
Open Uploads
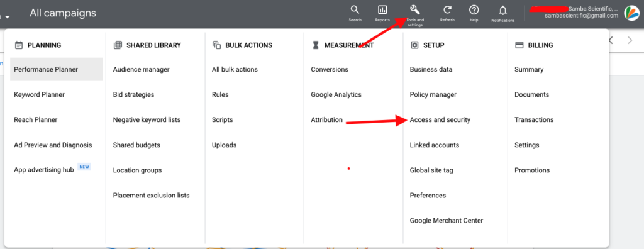[225, 145]
